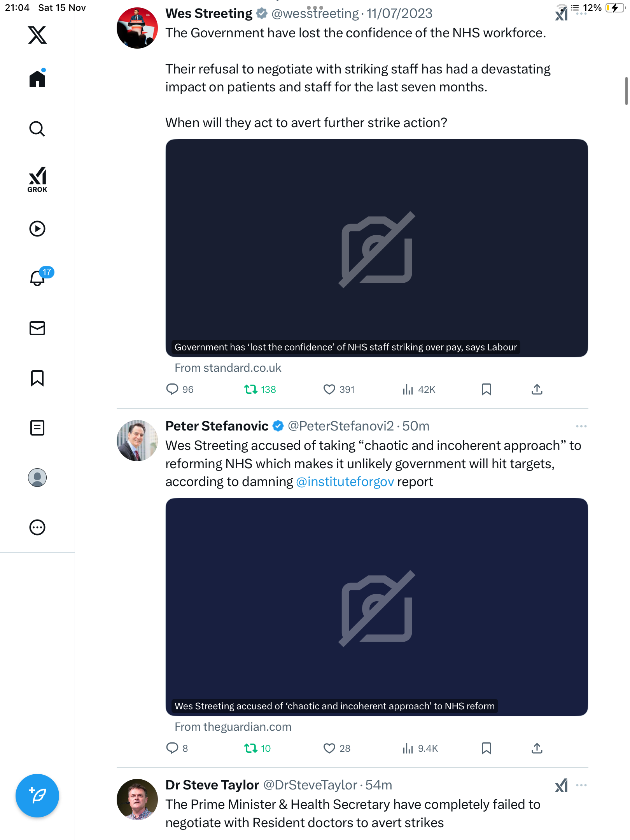The height and width of the screenshot is (840, 630).
Task: Open the sidebar More options circle
Action: [x=37, y=527]
